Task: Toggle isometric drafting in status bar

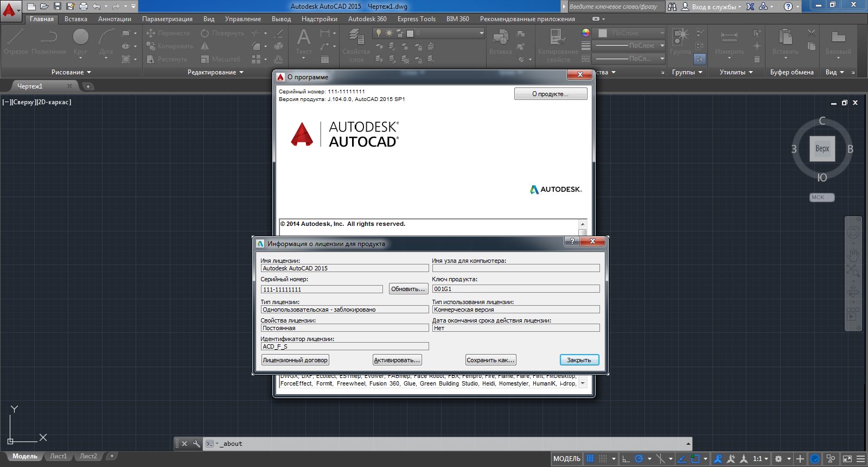Action: (x=660, y=459)
